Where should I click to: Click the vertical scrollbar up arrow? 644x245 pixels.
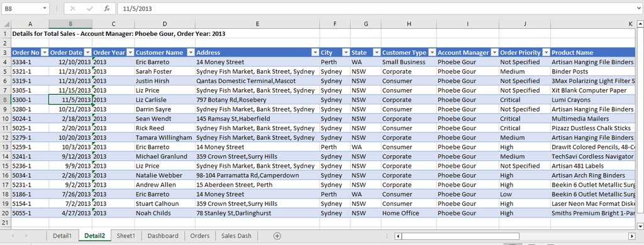(640, 24)
